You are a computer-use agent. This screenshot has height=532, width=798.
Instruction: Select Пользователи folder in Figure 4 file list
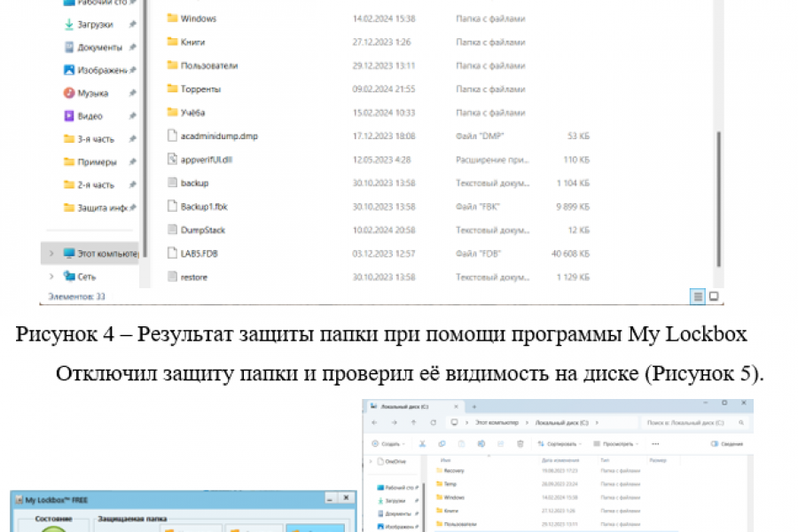[202, 65]
